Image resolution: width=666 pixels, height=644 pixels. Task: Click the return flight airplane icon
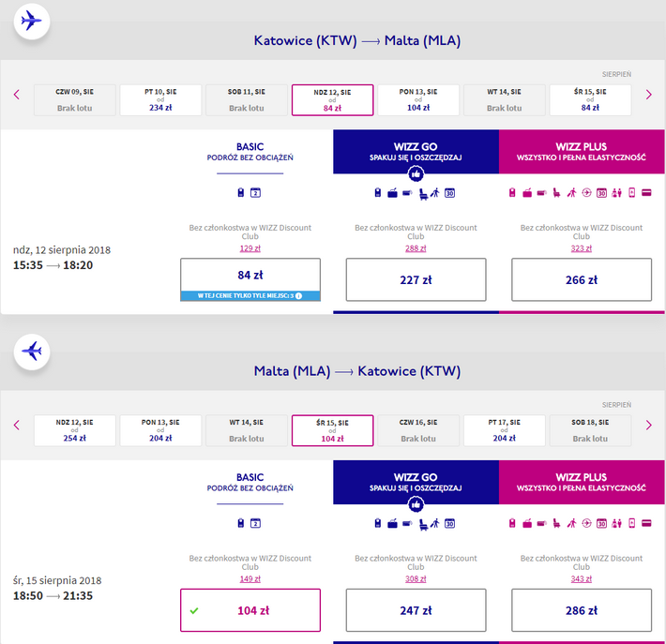[x=32, y=352]
